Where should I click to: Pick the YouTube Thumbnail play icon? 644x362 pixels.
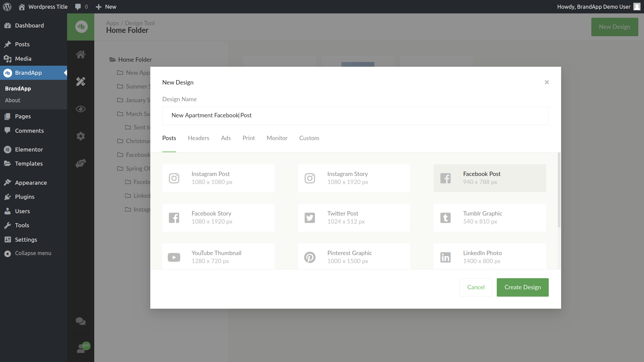pyautogui.click(x=174, y=257)
